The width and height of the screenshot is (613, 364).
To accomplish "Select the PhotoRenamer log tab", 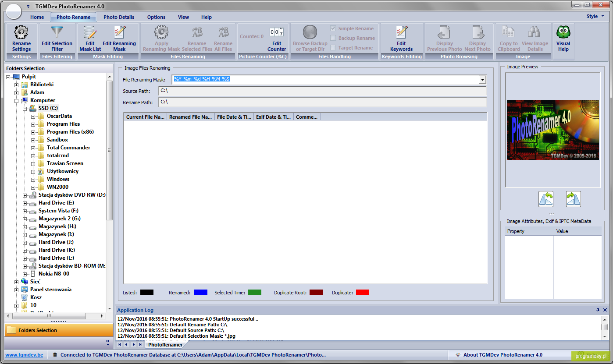I will click(x=165, y=345).
